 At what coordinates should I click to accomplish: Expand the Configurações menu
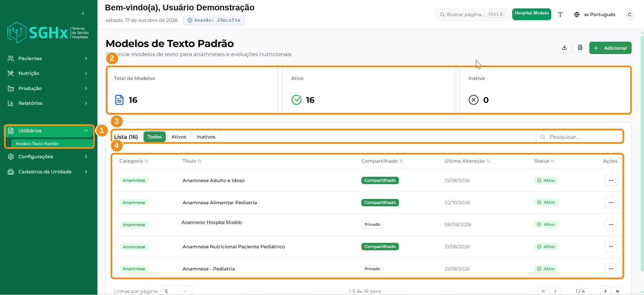click(x=48, y=157)
